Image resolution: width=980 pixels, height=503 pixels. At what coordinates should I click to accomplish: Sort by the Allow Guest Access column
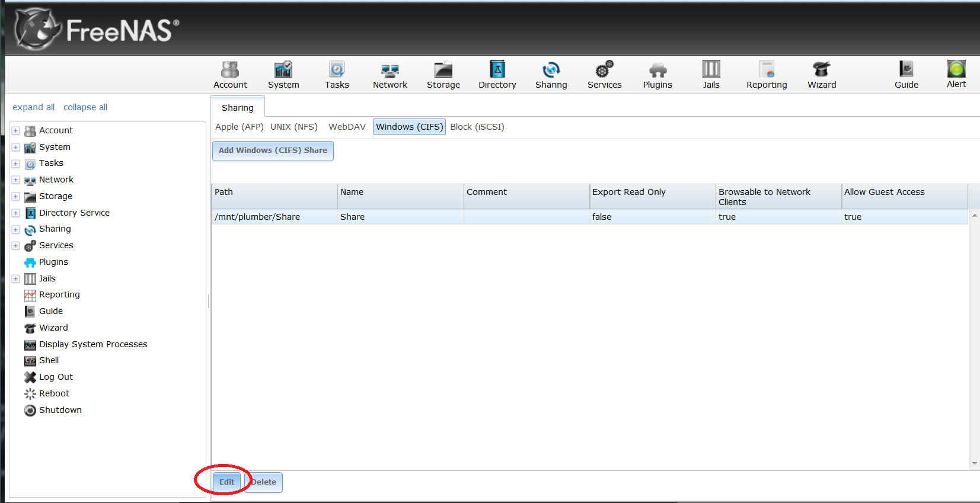pyautogui.click(x=905, y=197)
